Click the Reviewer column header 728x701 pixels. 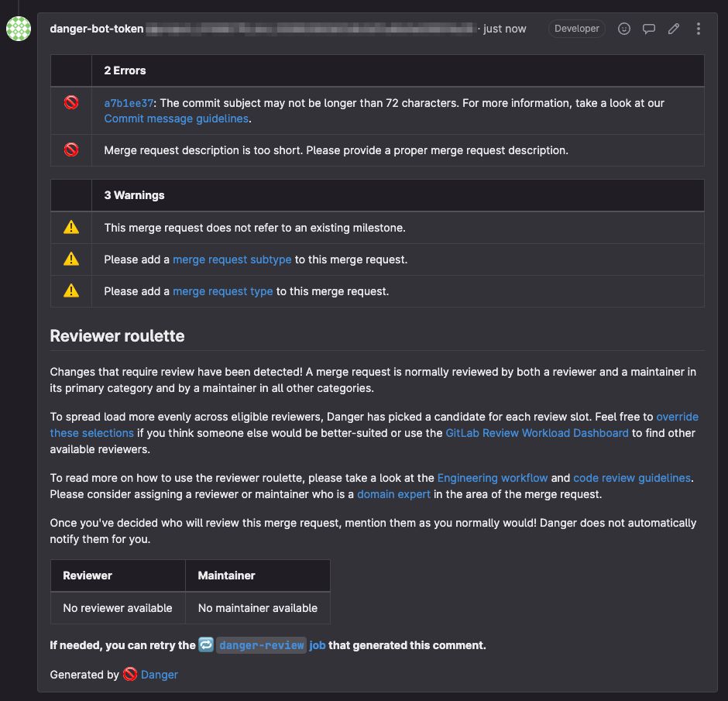(x=118, y=576)
